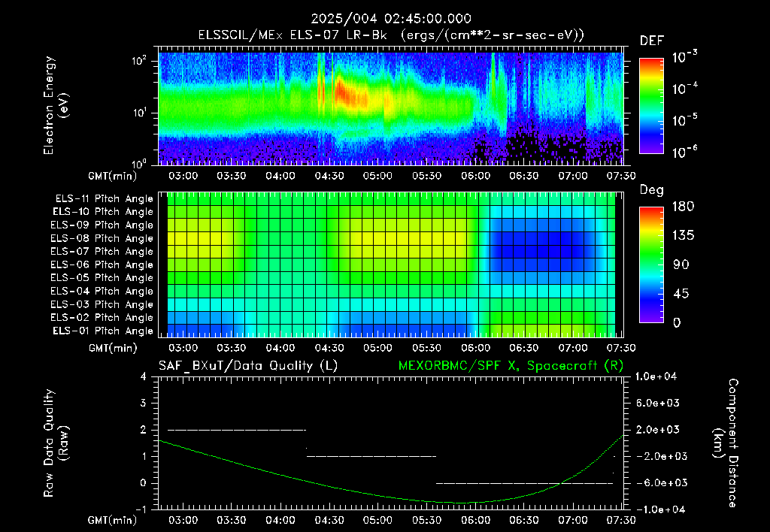
Task: Click the Deg colorbar label
Action: [652, 190]
